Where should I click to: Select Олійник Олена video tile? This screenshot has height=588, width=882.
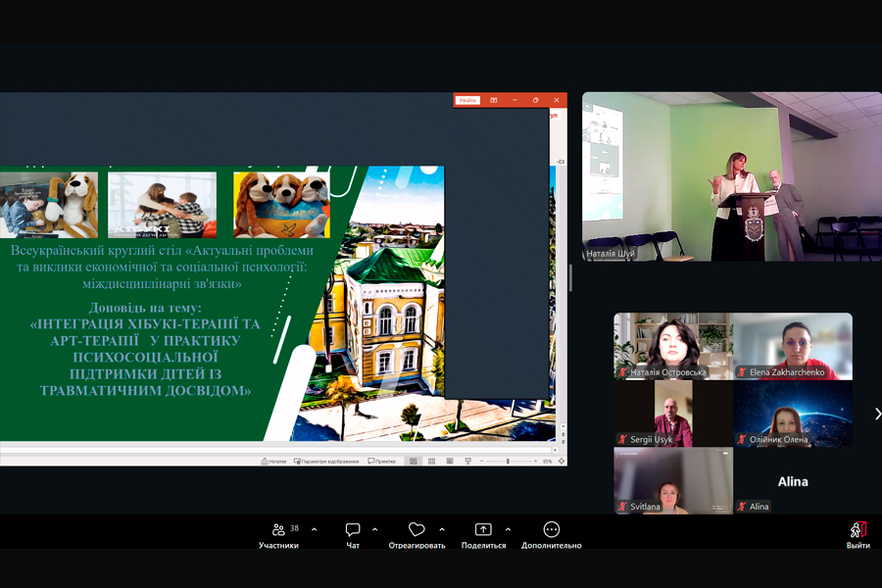(x=793, y=414)
